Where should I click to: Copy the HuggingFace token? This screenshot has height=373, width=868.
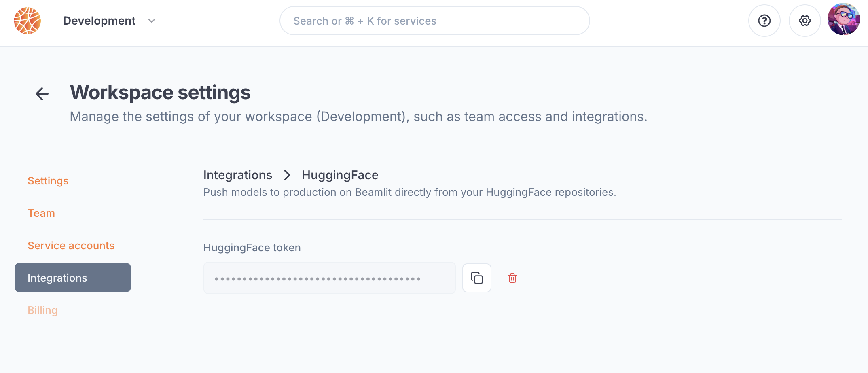476,278
